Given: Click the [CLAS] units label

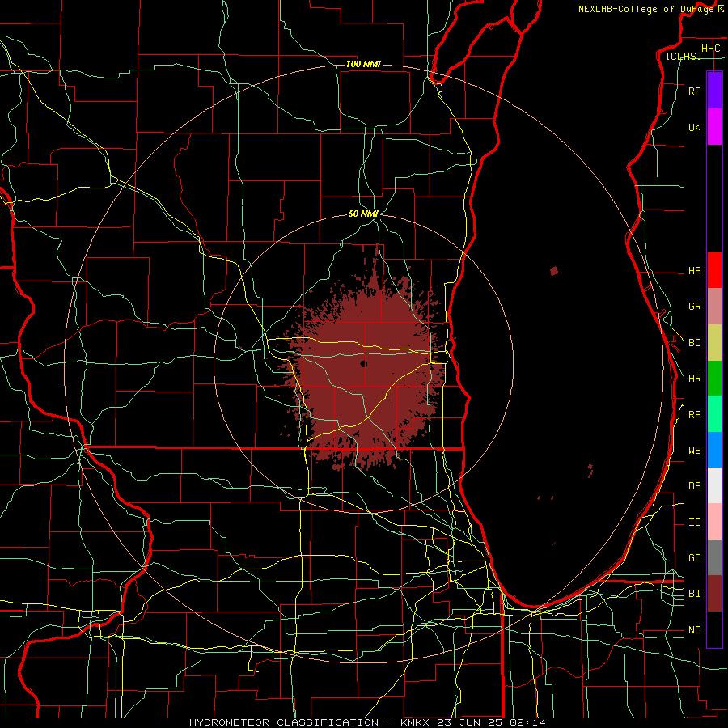Looking at the screenshot, I should (684, 56).
